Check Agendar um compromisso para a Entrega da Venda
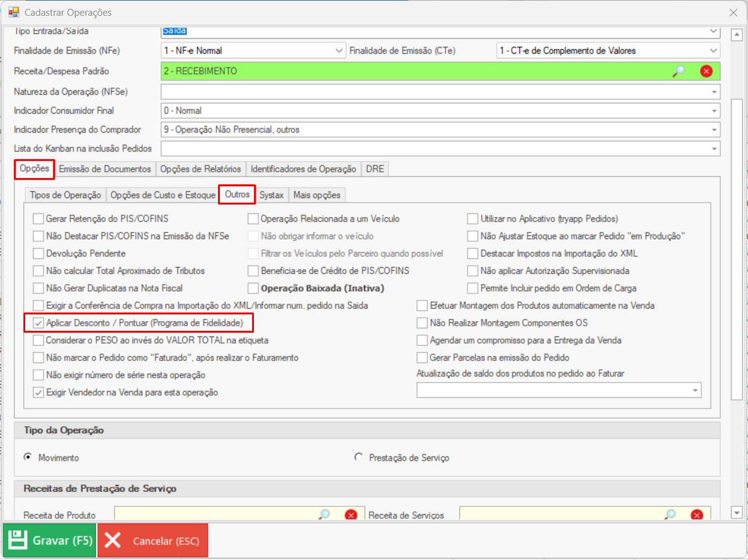 point(422,340)
